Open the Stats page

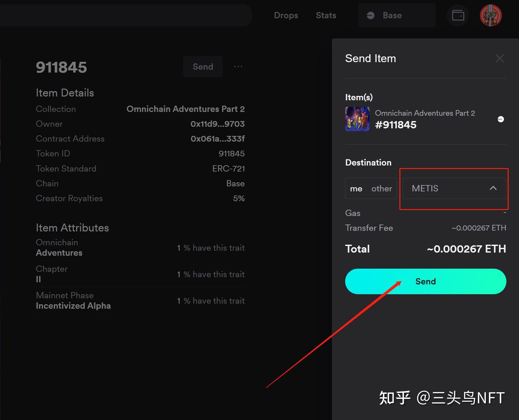(326, 15)
